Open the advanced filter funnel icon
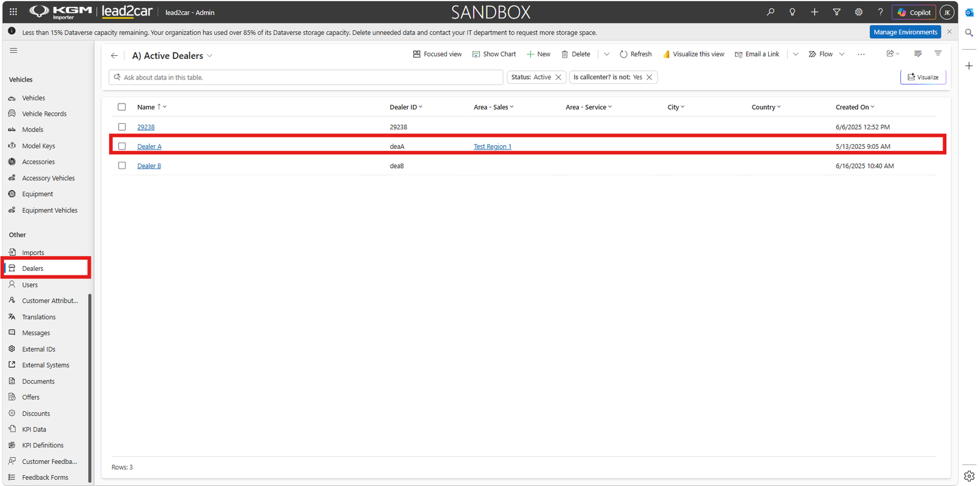Screen dimensions: 980x486 (837, 12)
